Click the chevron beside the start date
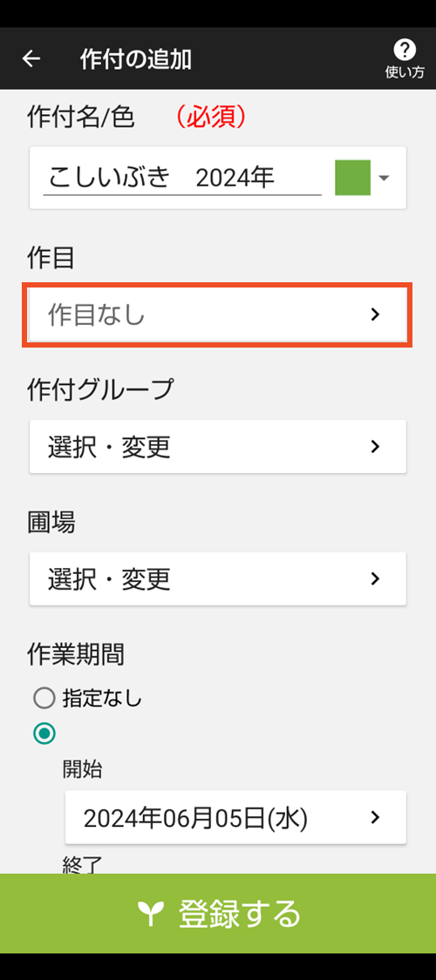This screenshot has height=980, width=436. pyautogui.click(x=375, y=817)
